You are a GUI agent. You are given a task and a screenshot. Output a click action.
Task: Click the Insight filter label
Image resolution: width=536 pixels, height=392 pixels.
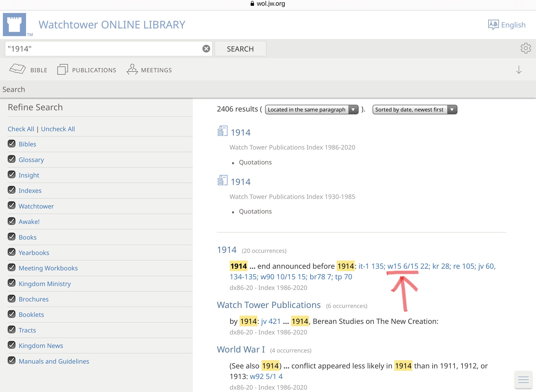(x=29, y=175)
